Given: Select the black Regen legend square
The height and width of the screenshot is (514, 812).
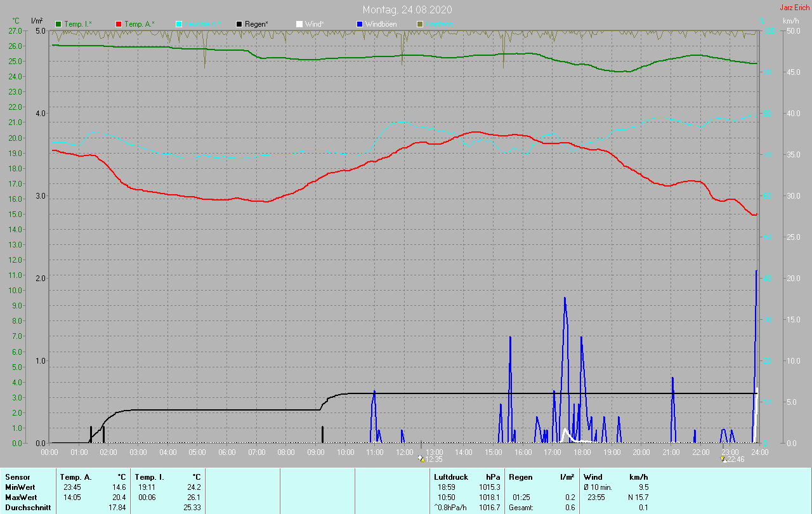Looking at the screenshot, I should [239, 24].
